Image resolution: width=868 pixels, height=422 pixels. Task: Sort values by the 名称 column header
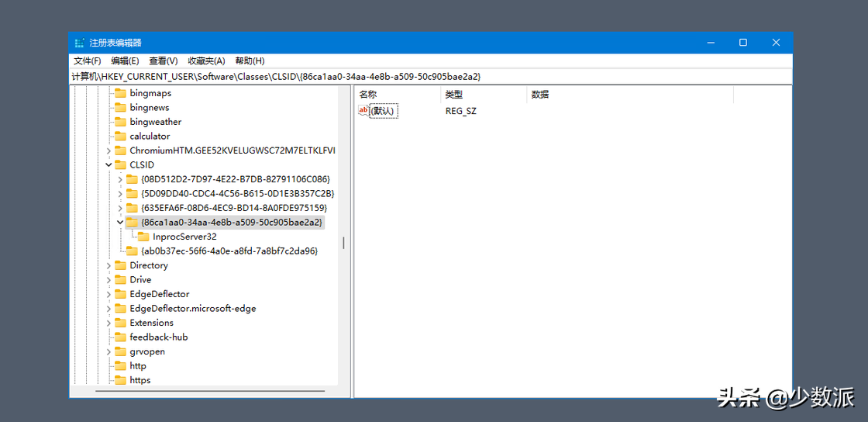398,95
